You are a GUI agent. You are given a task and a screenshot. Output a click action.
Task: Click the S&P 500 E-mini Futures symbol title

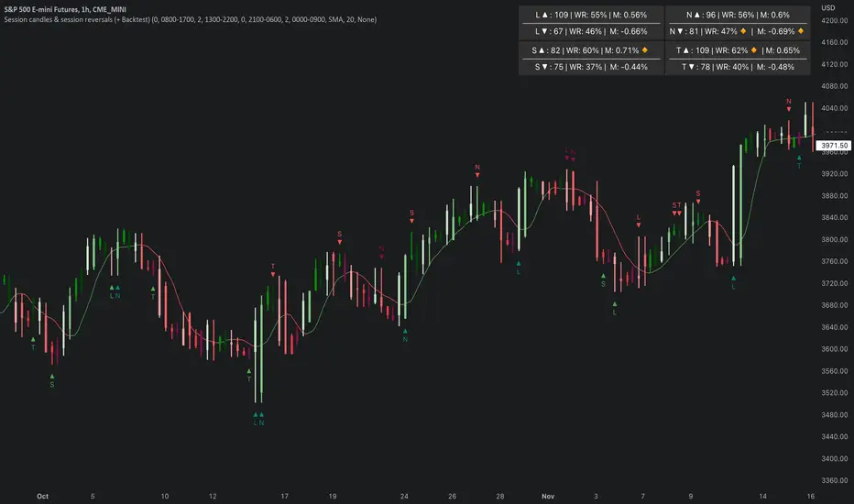tap(62, 9)
